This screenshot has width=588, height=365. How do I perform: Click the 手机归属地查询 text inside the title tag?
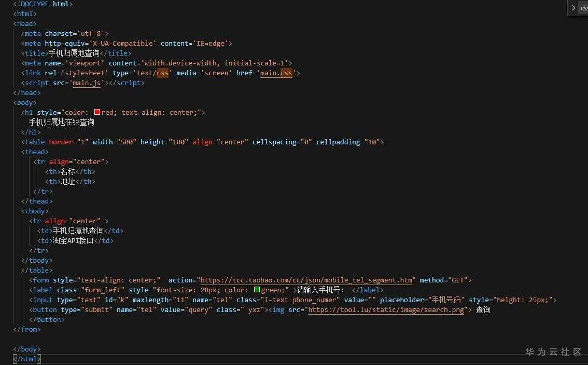[74, 53]
